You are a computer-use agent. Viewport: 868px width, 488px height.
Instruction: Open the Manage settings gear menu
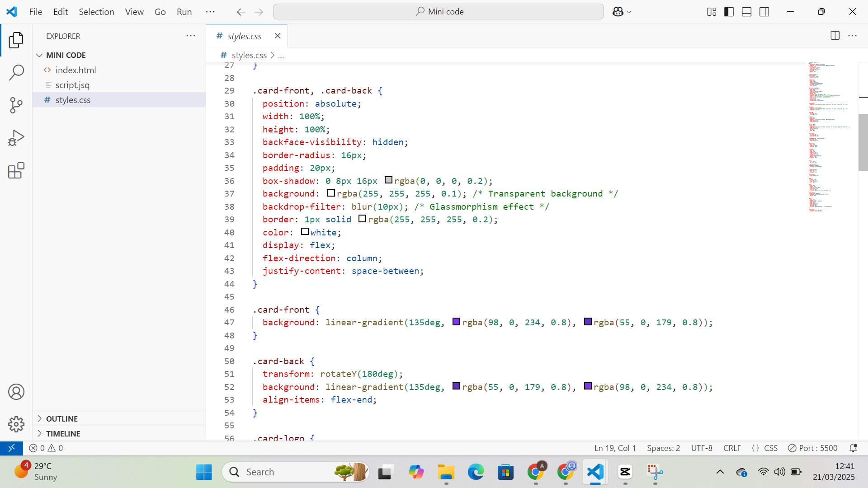[16, 424]
